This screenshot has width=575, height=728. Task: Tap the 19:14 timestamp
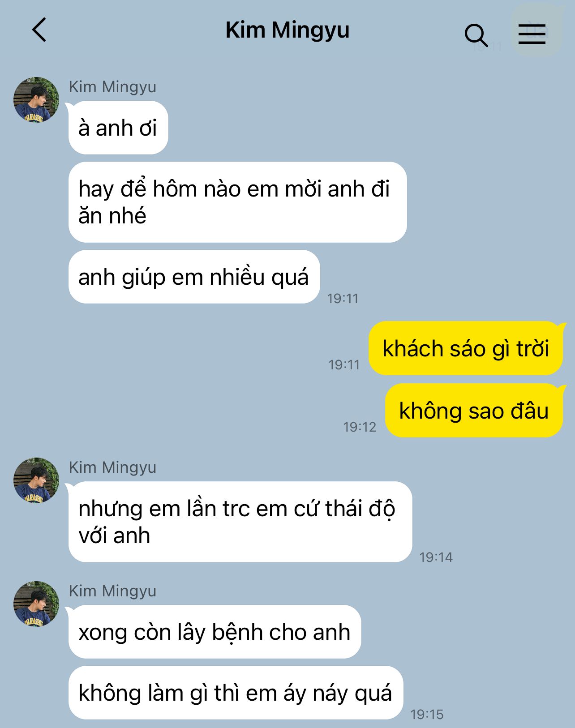436,557
